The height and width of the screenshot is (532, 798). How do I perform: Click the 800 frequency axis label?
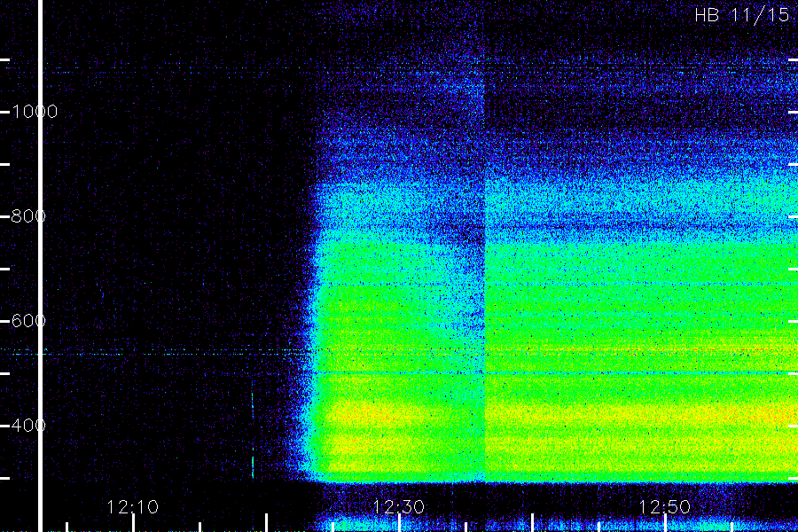(x=28, y=215)
